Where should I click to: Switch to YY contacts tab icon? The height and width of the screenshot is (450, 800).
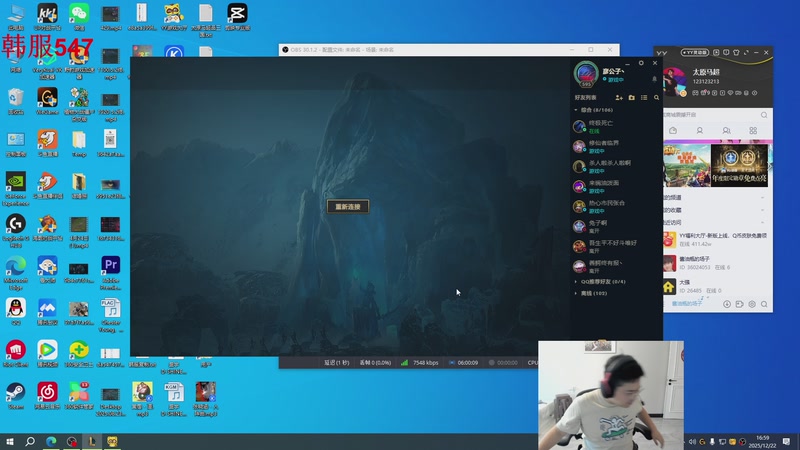point(699,131)
